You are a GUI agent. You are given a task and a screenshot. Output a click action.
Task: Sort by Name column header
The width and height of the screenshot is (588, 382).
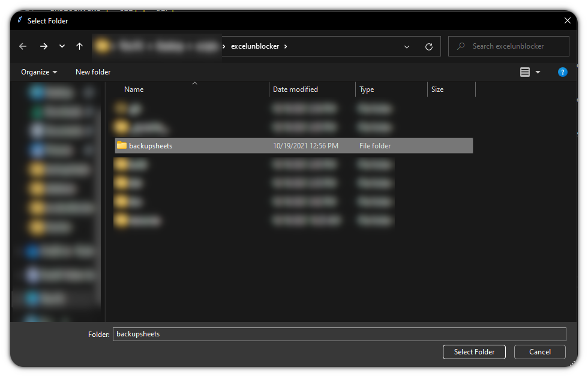pyautogui.click(x=134, y=89)
